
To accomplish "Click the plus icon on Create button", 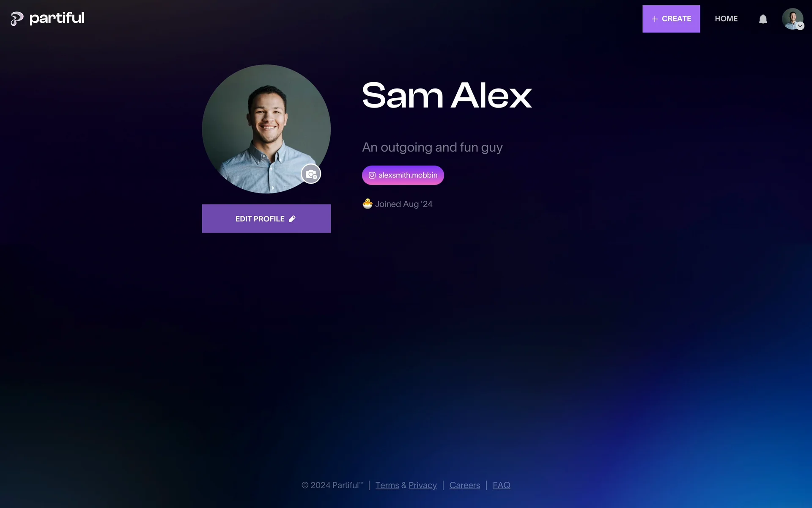I will (x=655, y=19).
